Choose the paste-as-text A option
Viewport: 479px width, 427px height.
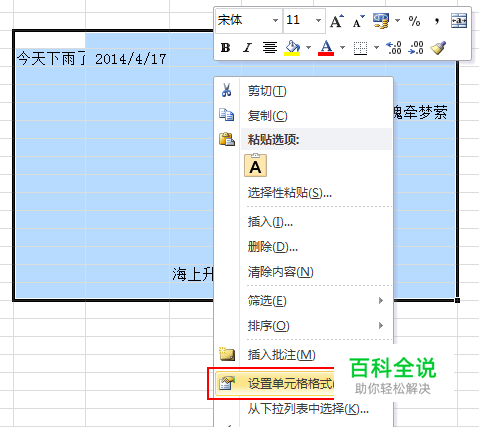255,165
